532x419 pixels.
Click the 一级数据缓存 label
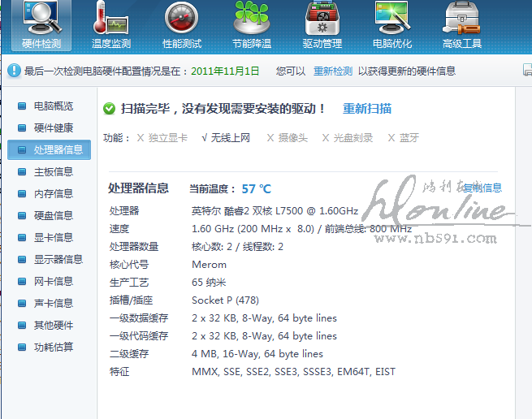click(139, 318)
